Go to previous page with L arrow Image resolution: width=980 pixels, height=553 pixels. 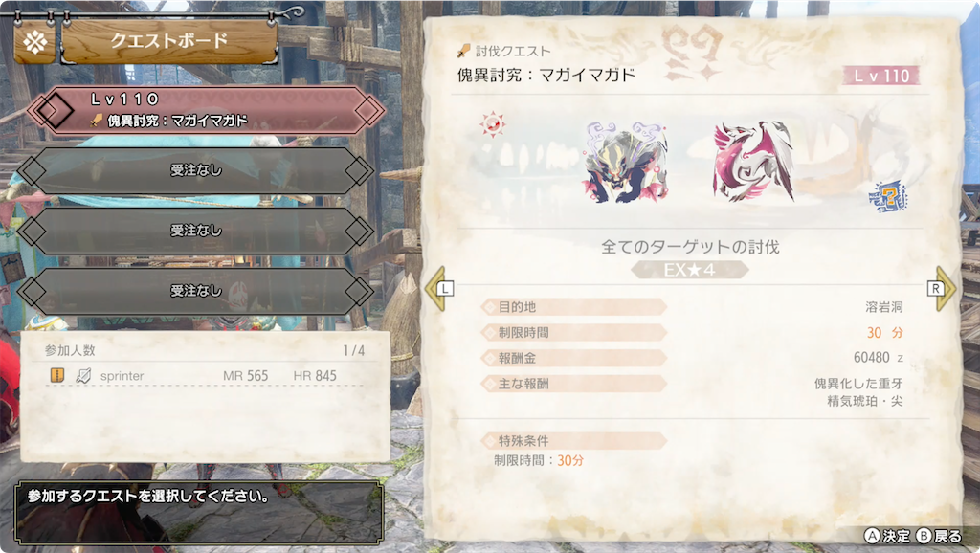click(x=437, y=289)
